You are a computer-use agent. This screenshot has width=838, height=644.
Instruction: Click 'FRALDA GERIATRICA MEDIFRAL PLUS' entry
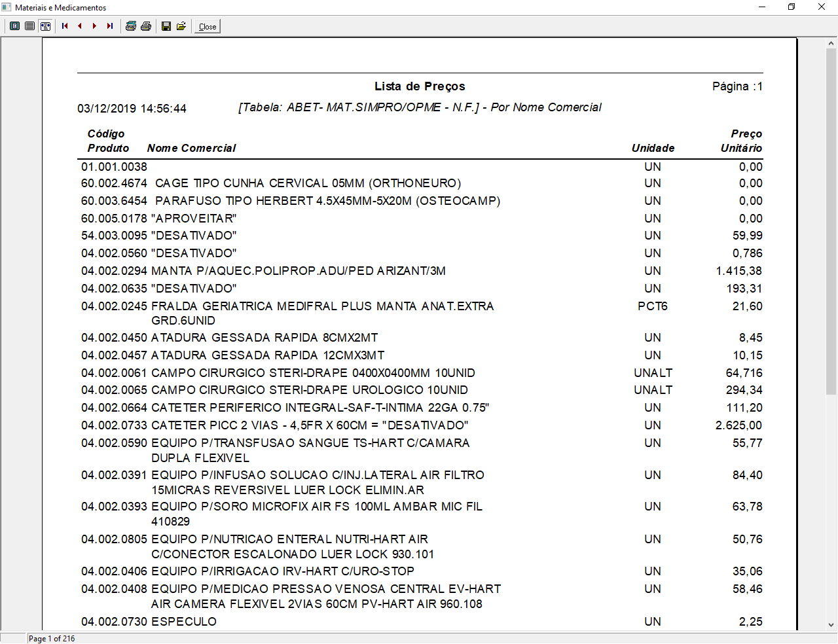pos(323,313)
